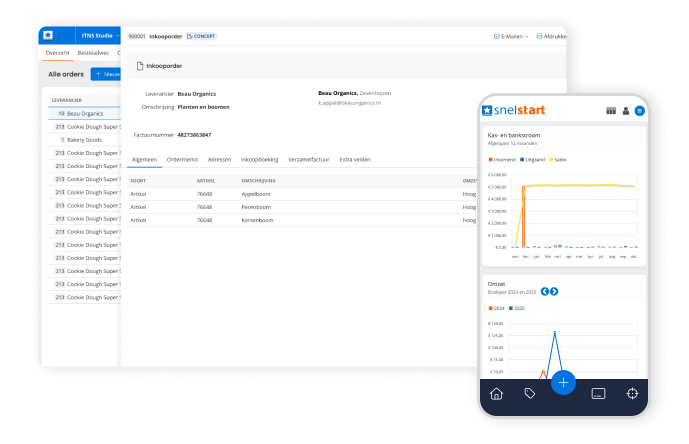Tap the card icon in bottom navigation
Screen dimensions: 689x444
598,394
